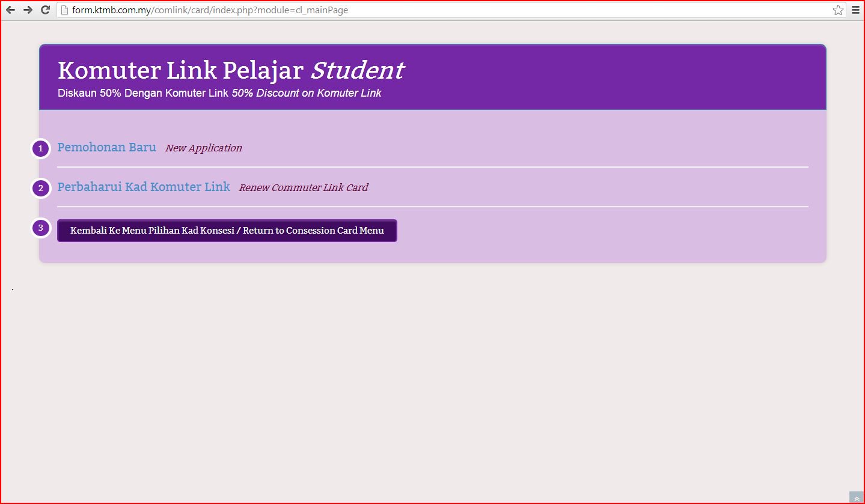The height and width of the screenshot is (504, 865).
Task: Click the page icon in the address bar
Action: click(66, 10)
